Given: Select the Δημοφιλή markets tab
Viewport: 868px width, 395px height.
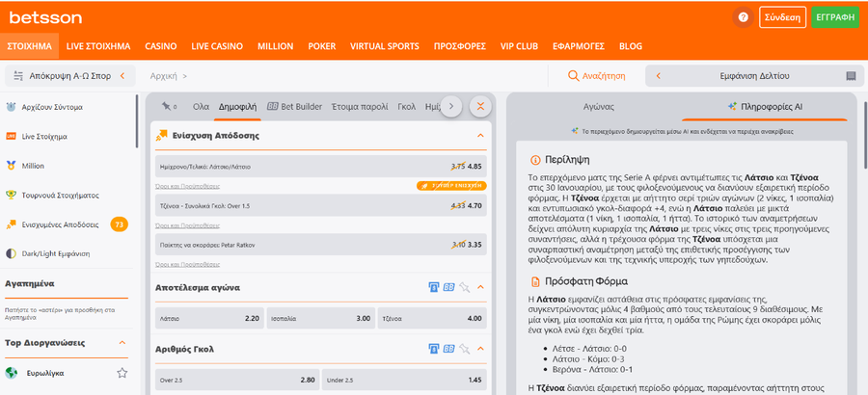Looking at the screenshot, I should coord(237,107).
